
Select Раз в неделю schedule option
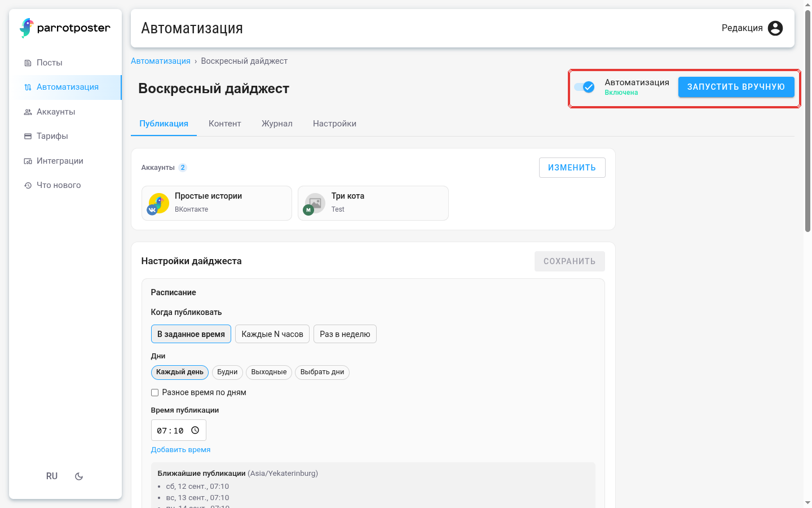pos(345,334)
